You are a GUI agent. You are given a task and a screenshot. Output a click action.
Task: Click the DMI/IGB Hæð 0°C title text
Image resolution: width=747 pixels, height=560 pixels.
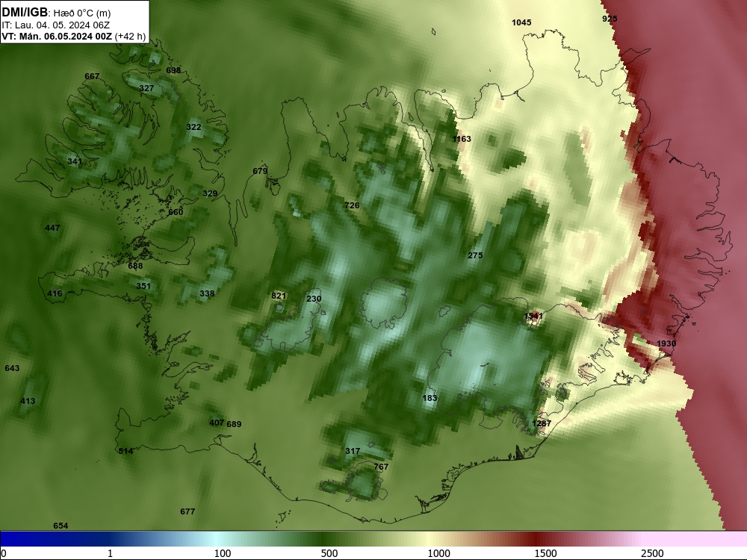(56, 13)
